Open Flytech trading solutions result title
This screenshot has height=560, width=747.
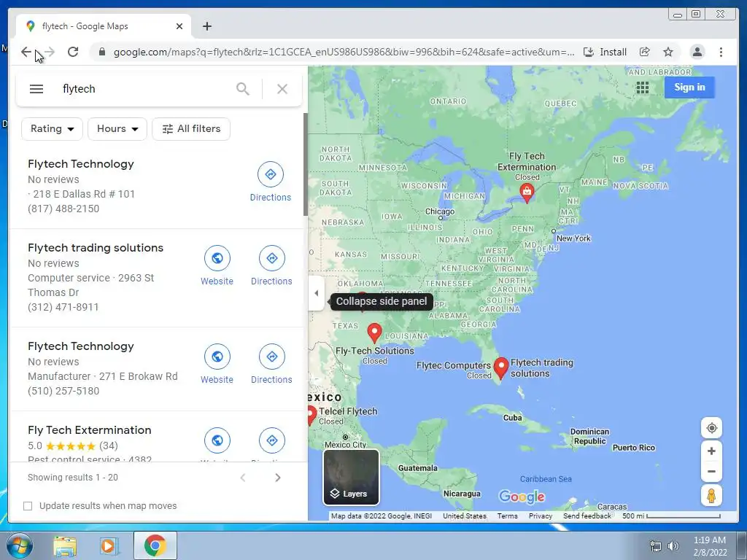96,248
